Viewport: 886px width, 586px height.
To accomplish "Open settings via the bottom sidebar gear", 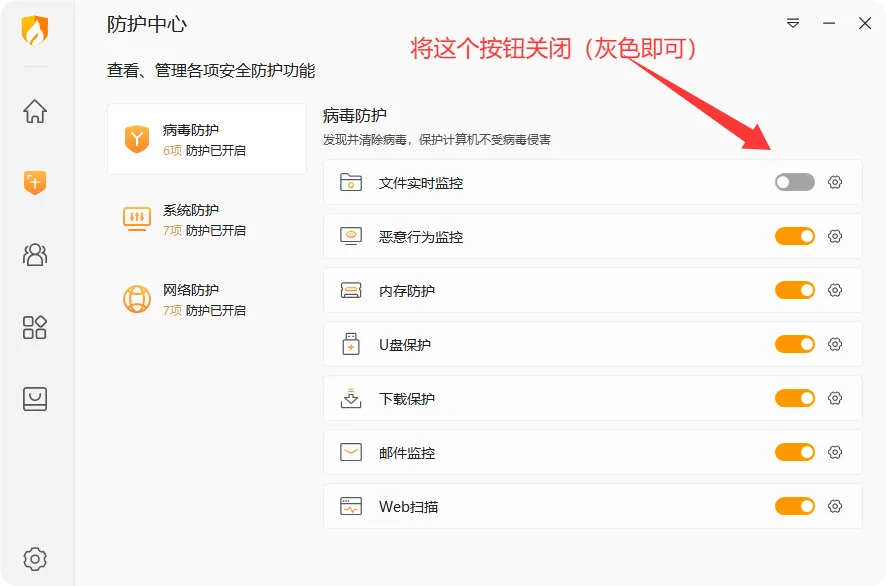I will tap(35, 559).
